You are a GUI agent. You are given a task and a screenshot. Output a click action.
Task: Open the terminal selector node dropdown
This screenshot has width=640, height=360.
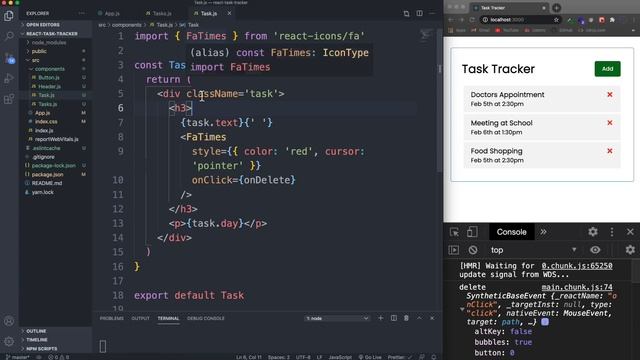337,318
